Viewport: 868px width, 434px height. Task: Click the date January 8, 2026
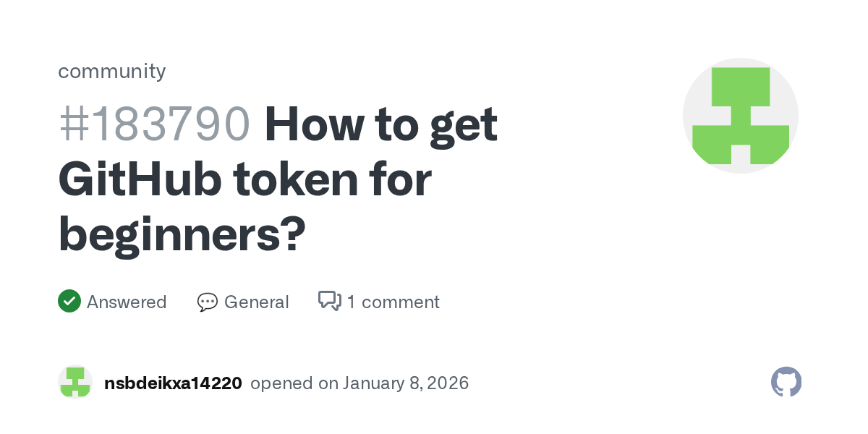(x=406, y=383)
